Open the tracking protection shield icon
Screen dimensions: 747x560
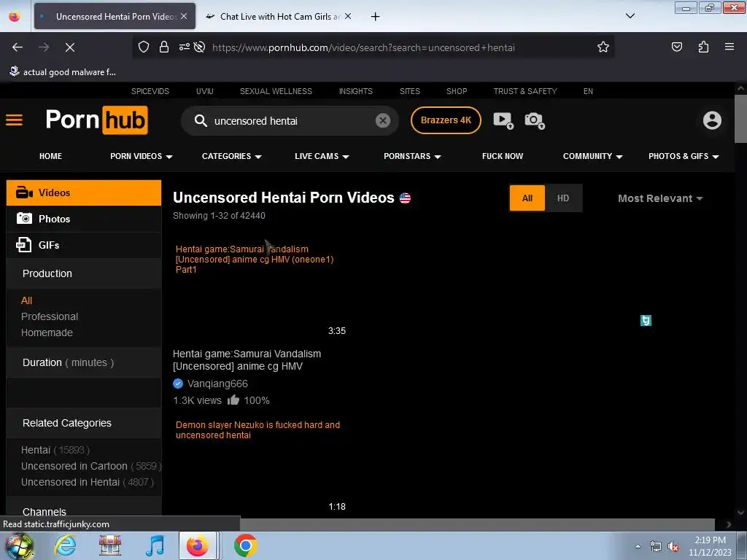[144, 47]
